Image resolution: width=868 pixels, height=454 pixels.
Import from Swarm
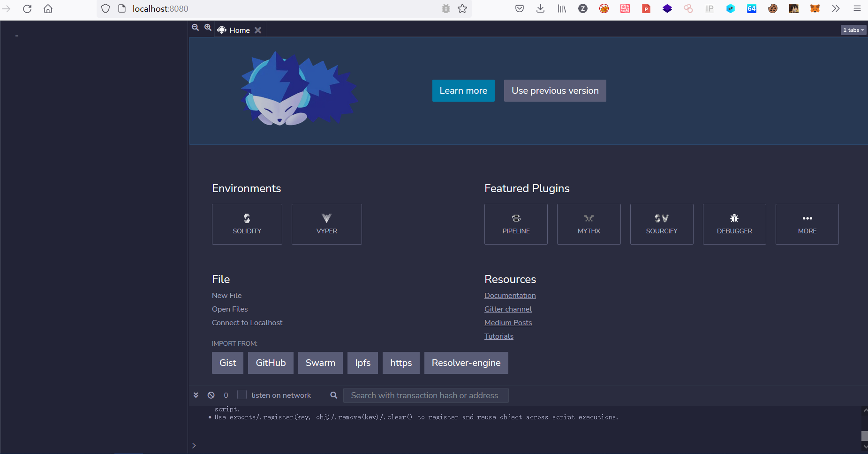(320, 363)
